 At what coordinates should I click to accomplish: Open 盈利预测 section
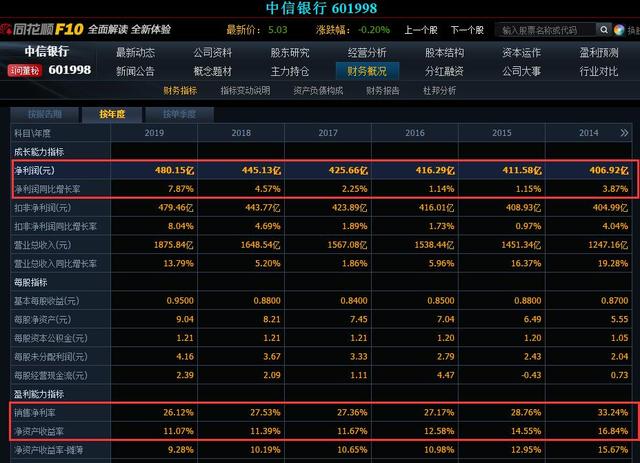point(599,53)
